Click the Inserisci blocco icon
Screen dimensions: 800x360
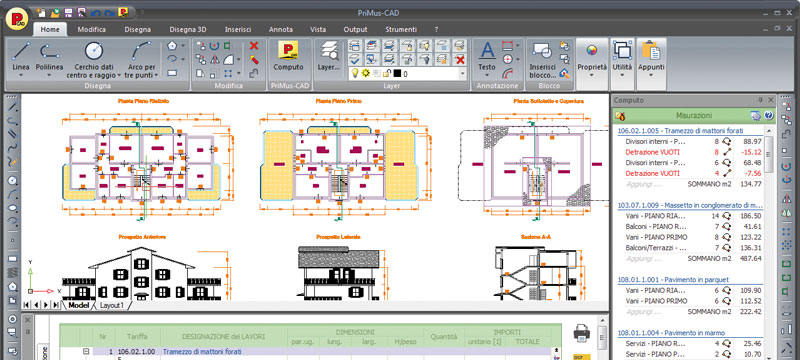[542, 59]
